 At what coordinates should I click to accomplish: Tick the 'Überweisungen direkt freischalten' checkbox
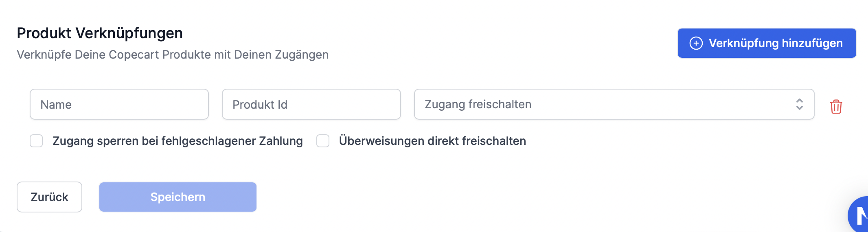[323, 141]
